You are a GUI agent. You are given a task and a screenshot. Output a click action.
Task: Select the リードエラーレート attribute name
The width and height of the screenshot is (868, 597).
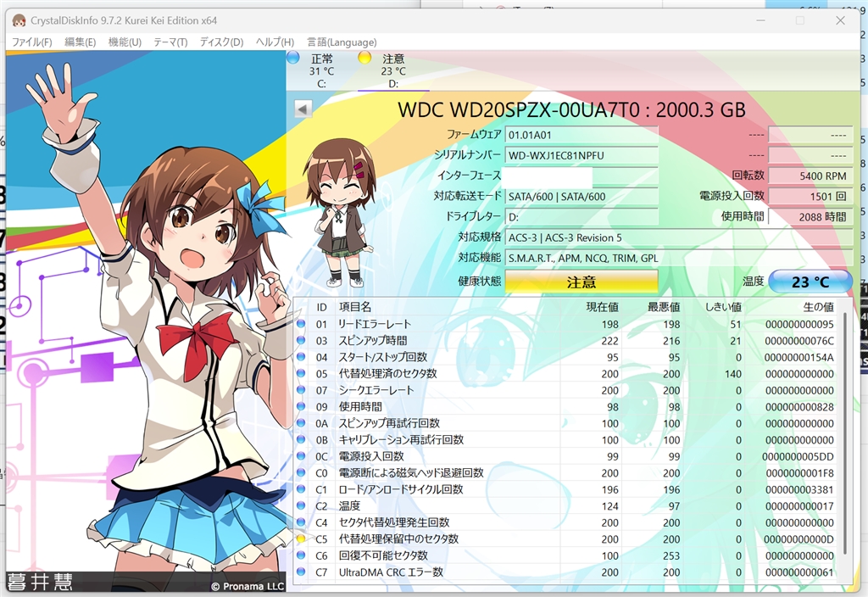coord(375,324)
